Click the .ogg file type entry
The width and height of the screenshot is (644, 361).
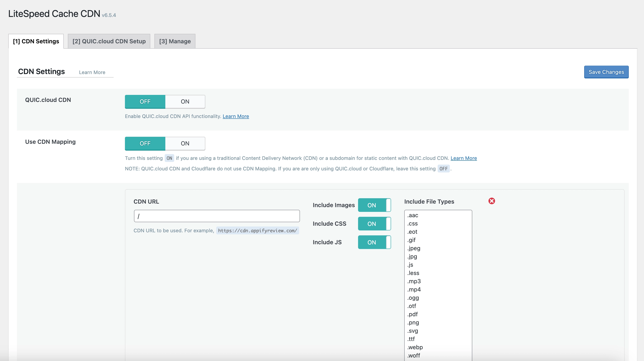click(x=413, y=298)
